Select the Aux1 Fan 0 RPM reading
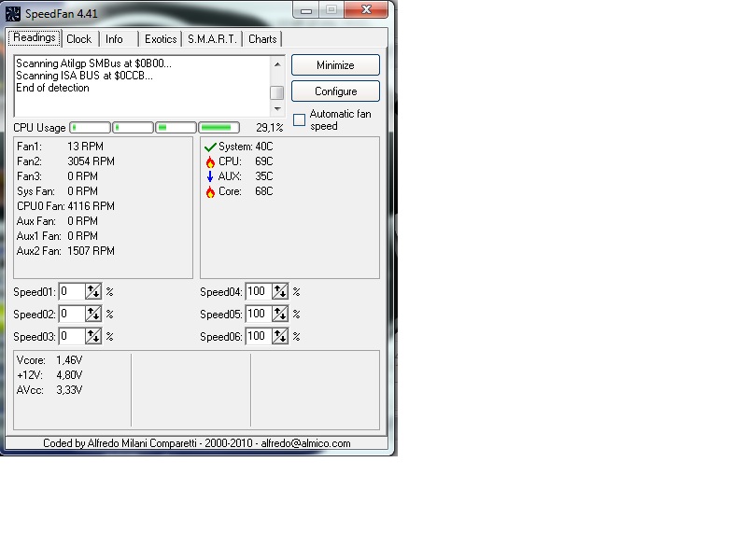Image resolution: width=747 pixels, height=560 pixels. [x=57, y=236]
